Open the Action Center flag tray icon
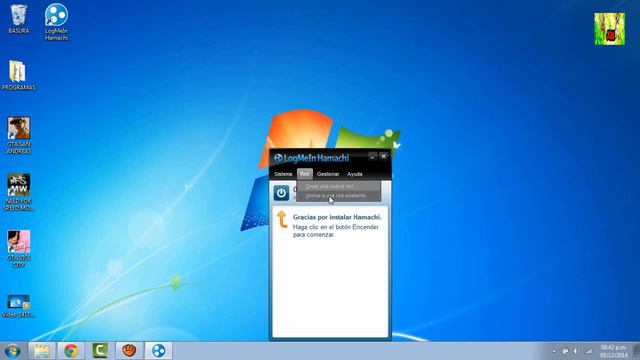 click(565, 351)
